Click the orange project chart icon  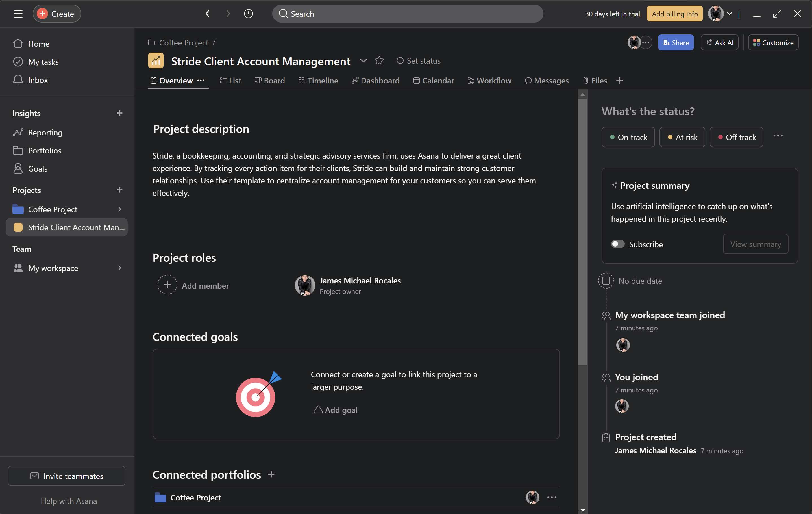tap(156, 61)
